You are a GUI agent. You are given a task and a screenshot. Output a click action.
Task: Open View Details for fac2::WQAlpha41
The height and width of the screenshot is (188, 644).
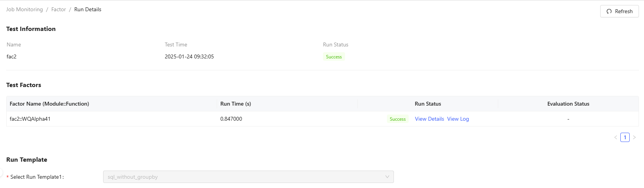click(429, 119)
